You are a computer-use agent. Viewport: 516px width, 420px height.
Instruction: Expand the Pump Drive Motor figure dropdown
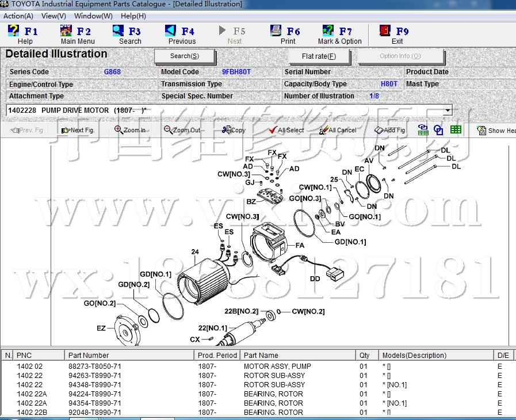click(x=448, y=110)
